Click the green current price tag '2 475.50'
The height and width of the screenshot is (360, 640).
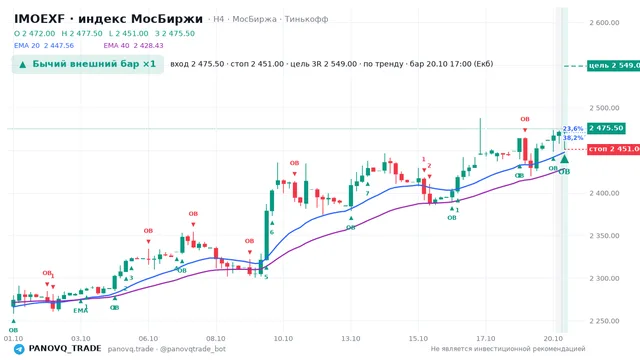tap(606, 128)
